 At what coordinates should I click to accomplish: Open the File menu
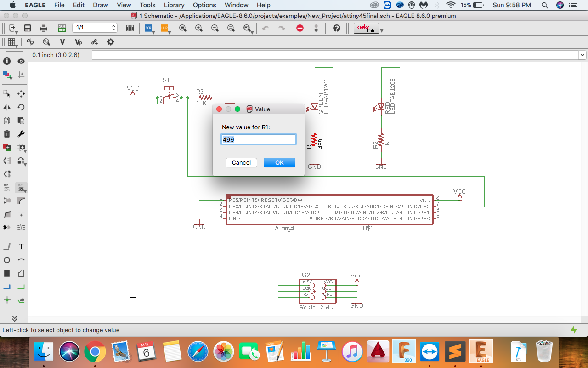59,5
